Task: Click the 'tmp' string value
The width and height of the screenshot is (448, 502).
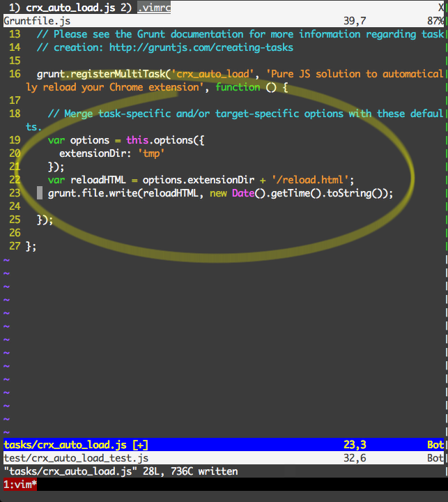Action: [151, 153]
